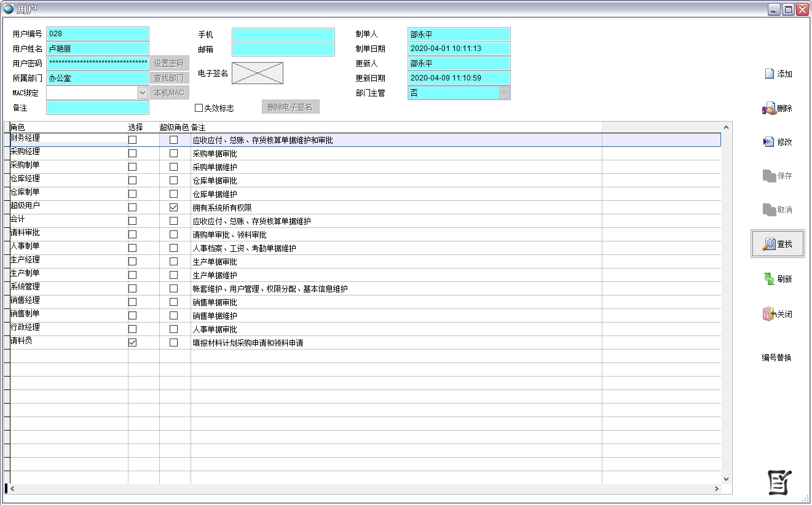Uncheck 选择 checkbox for 请料员 role

[x=132, y=343]
